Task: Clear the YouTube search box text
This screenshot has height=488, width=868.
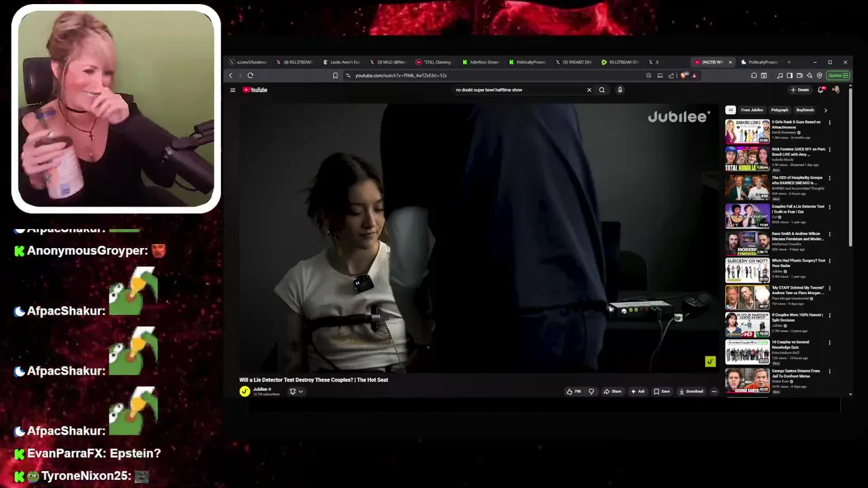Action: point(589,89)
